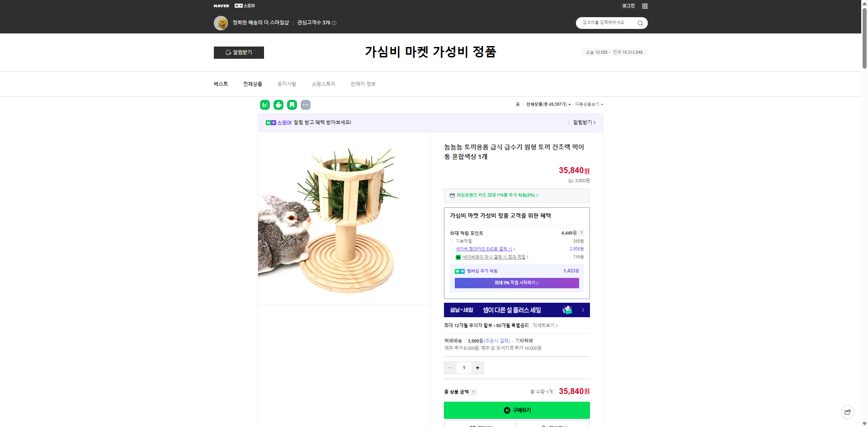868x427 pixels.
Task: Increase quantity with the plus stepper
Action: (x=477, y=367)
